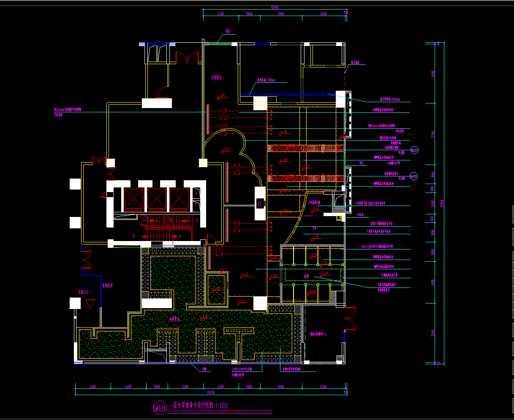Viewport: 514px width, 420px height.
Task: Select the middle red elevator car symbol
Action: pyautogui.click(x=157, y=199)
